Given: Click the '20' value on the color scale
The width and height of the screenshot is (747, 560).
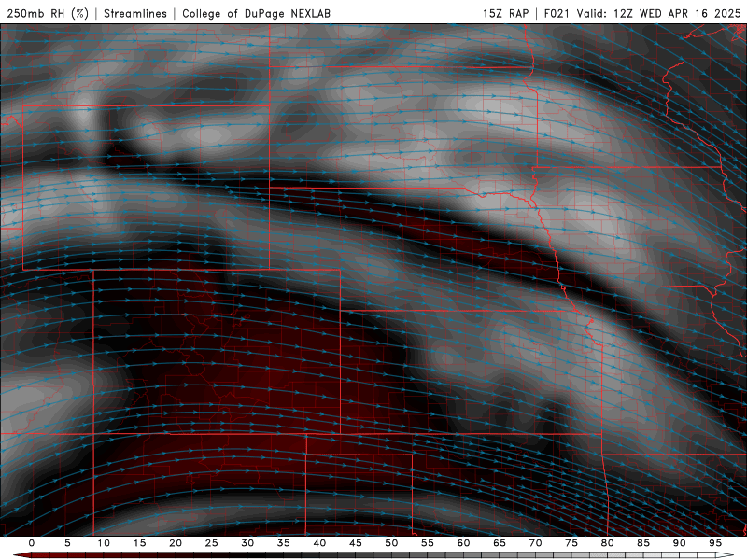Looking at the screenshot, I should coord(176,543).
